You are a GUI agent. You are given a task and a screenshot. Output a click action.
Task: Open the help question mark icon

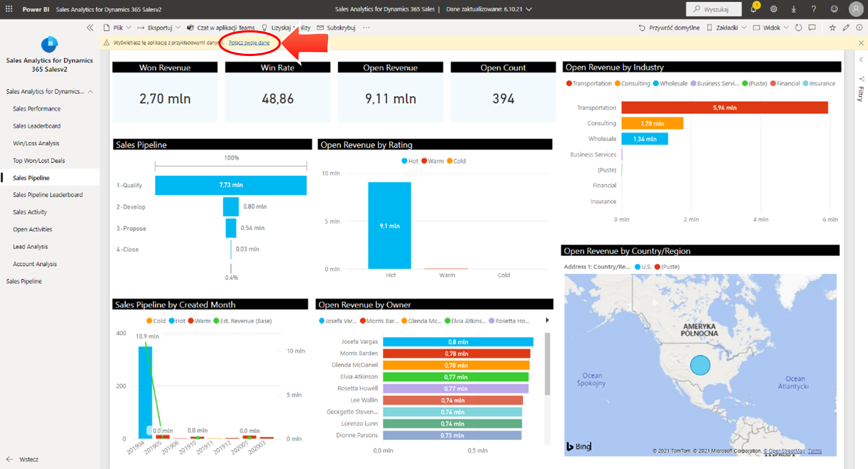(x=813, y=9)
